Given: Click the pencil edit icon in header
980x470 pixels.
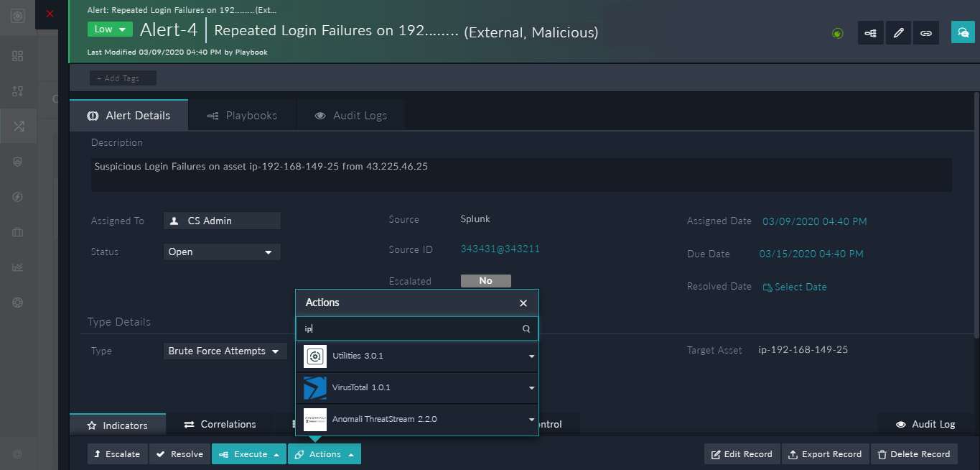Looking at the screenshot, I should coord(898,33).
